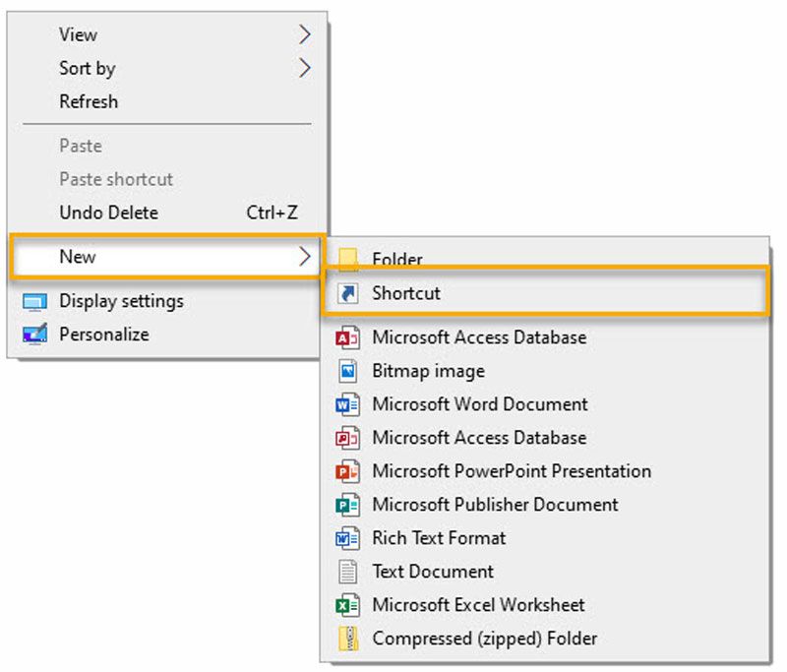Choose Text Document from the New submenu
Viewport: 787px width, 672px height.
coord(433,572)
